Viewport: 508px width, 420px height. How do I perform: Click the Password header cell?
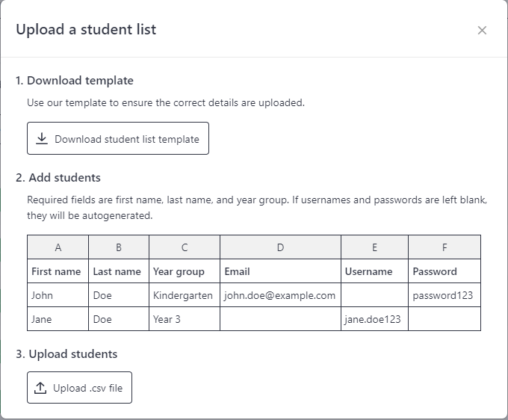(x=444, y=271)
